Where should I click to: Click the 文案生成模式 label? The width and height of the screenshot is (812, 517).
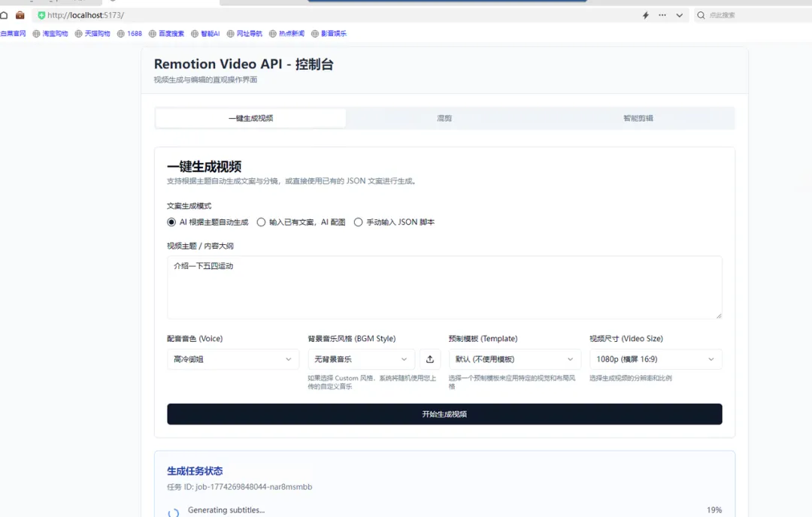point(189,206)
